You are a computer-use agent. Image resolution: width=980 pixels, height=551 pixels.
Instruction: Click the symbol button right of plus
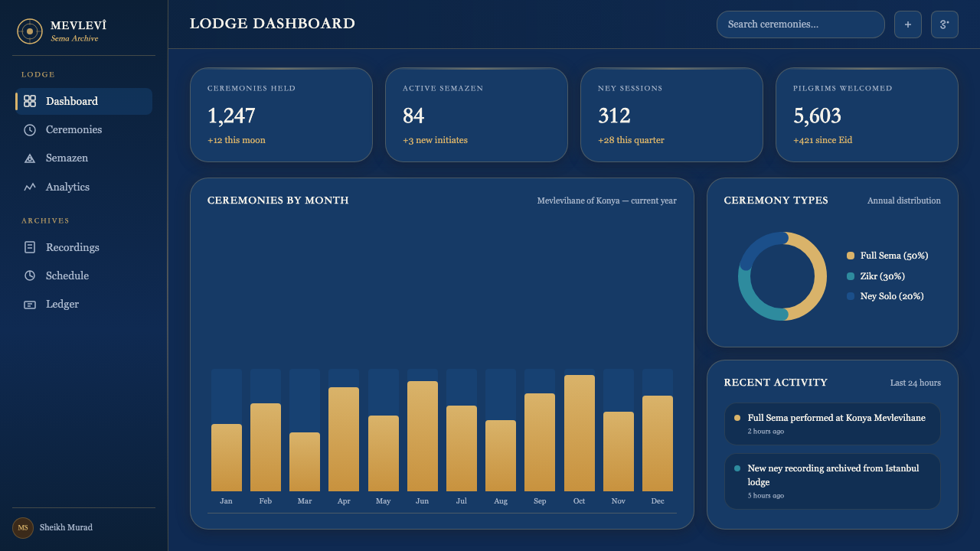945,24
